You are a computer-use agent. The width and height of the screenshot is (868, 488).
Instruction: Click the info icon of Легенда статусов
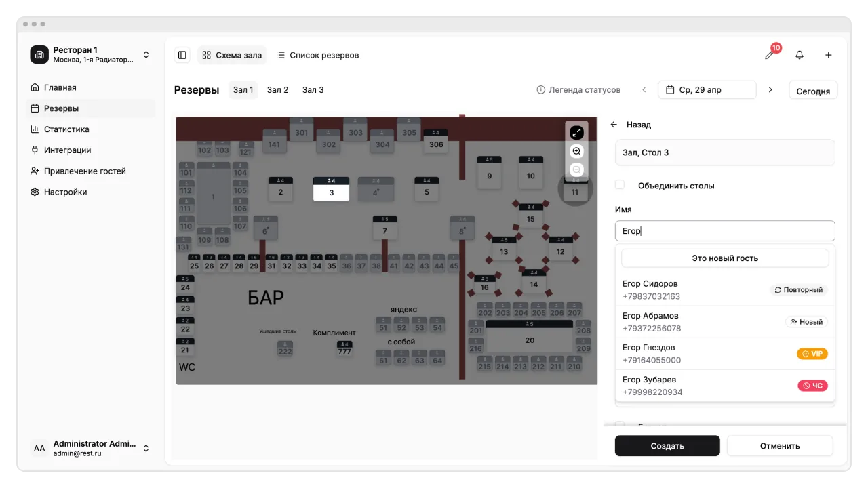(541, 90)
